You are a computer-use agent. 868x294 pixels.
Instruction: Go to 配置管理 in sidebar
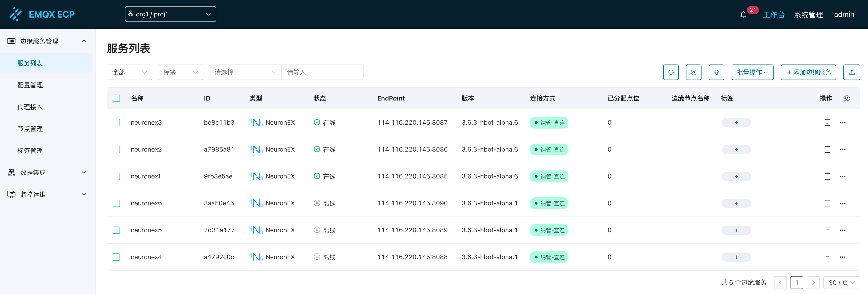point(30,85)
